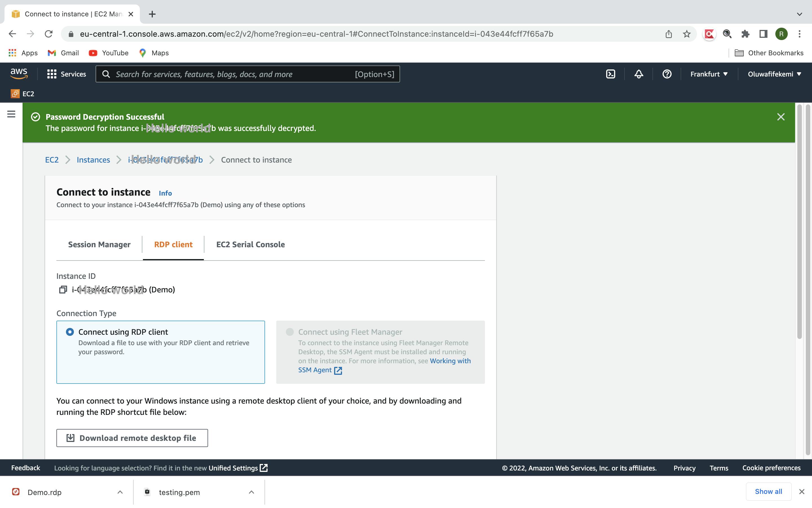This screenshot has width=812, height=508.
Task: Dismiss the Password Decryption Successful banner
Action: (x=781, y=117)
